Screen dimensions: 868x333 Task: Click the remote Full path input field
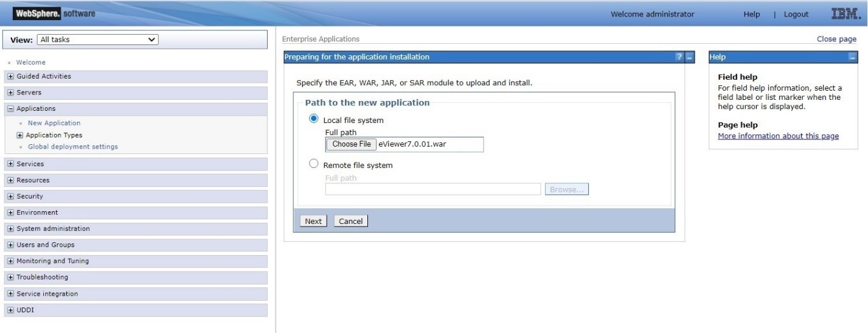433,189
